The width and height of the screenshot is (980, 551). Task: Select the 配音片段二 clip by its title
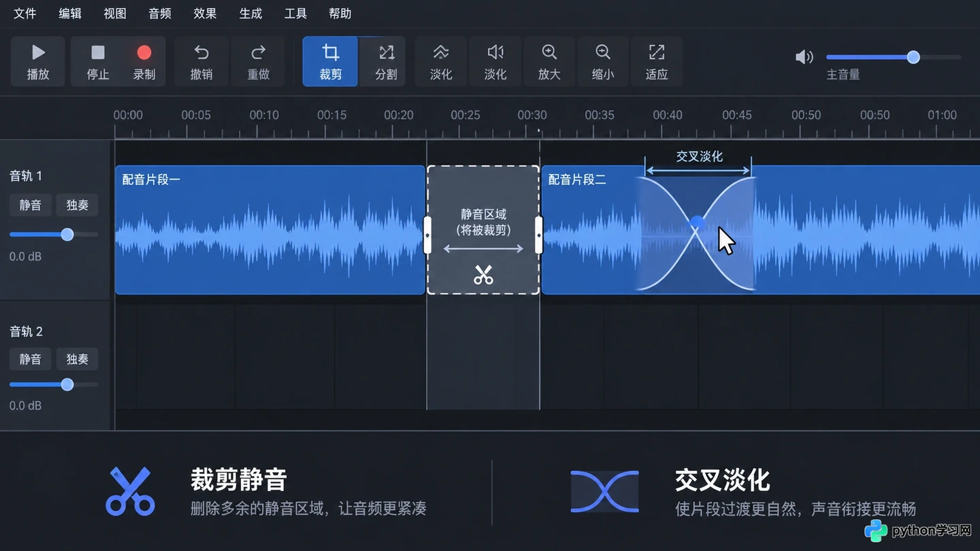(577, 180)
